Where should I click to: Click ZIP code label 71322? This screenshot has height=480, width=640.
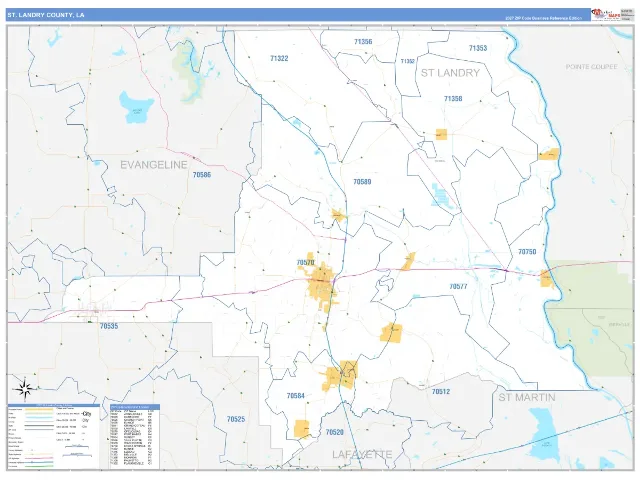pos(279,58)
